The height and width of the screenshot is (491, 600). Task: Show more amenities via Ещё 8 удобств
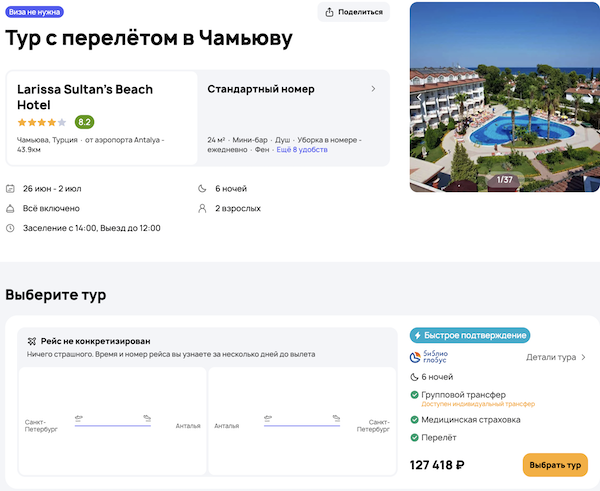[x=302, y=149]
